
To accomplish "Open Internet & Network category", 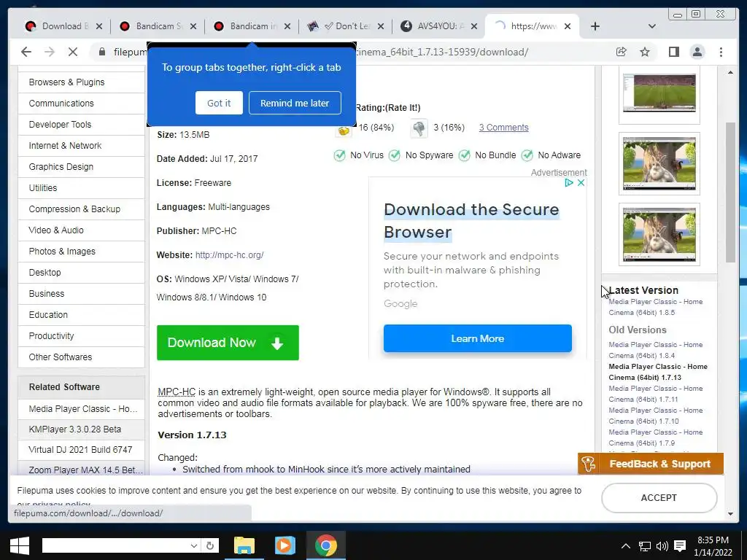I will pyautogui.click(x=81, y=146).
